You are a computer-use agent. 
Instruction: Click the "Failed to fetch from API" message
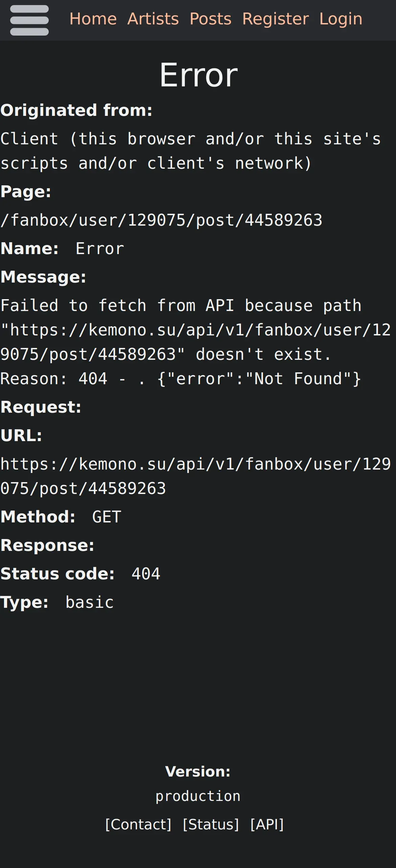[181, 342]
